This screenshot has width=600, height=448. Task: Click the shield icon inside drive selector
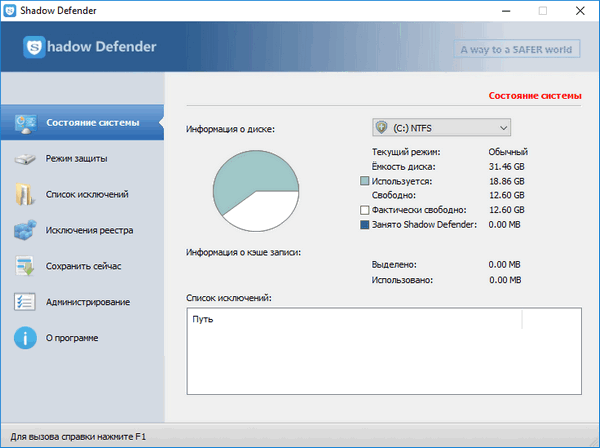[x=382, y=127]
